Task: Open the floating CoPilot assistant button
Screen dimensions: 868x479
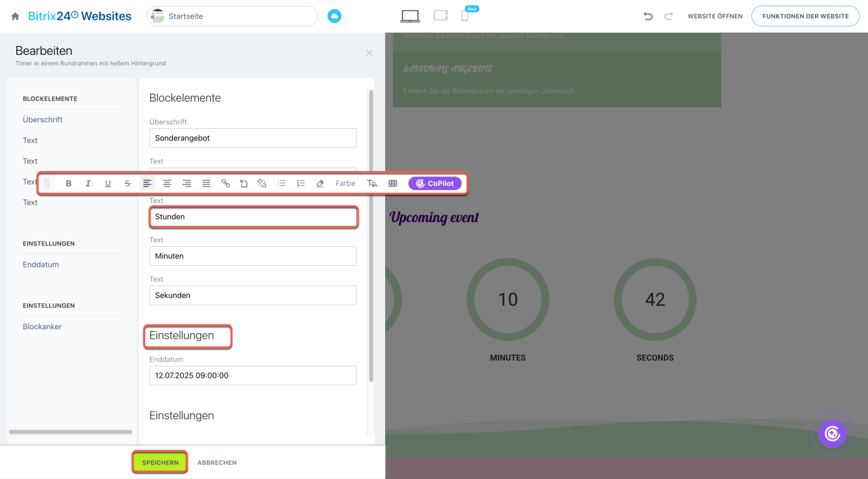Action: click(x=832, y=434)
